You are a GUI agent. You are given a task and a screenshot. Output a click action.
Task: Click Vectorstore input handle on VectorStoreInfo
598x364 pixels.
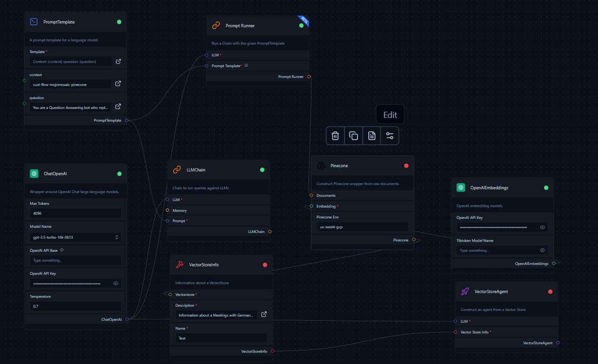pos(170,294)
